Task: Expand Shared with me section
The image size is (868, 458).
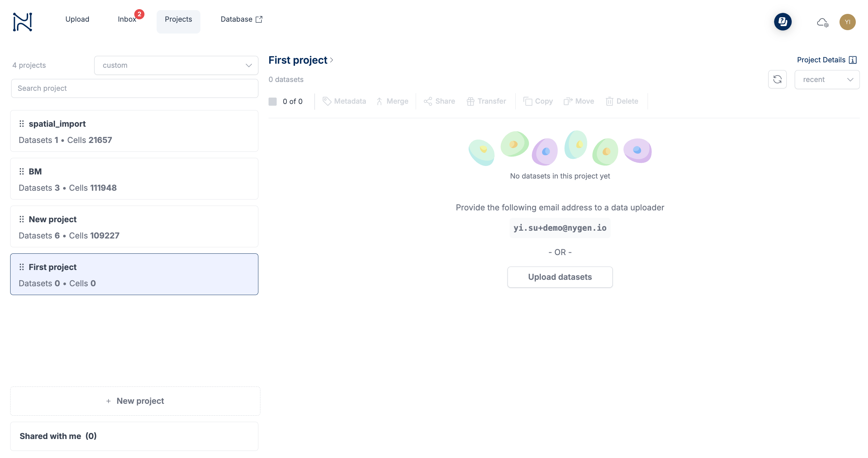Action: point(134,436)
